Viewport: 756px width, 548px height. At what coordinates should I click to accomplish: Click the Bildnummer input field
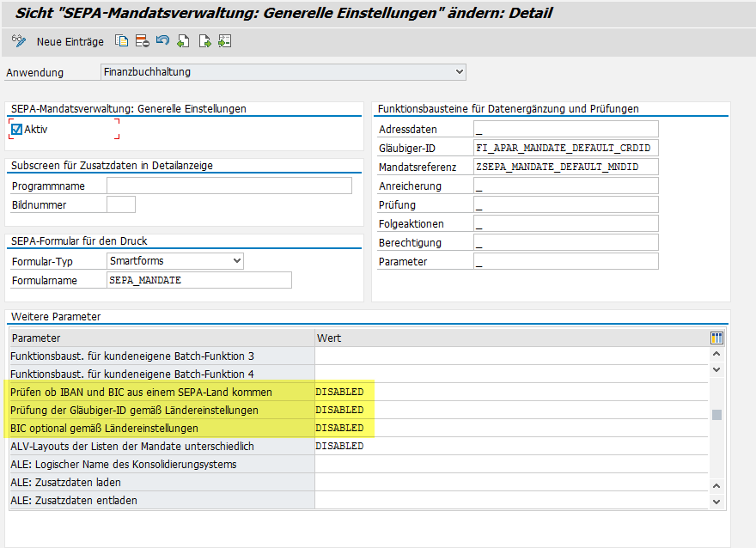(x=121, y=204)
